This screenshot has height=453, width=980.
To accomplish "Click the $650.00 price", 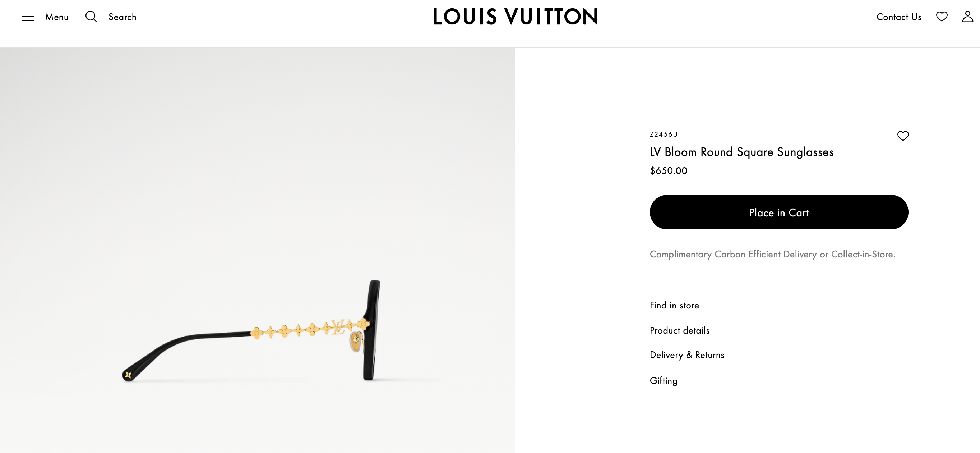I will coord(669,170).
